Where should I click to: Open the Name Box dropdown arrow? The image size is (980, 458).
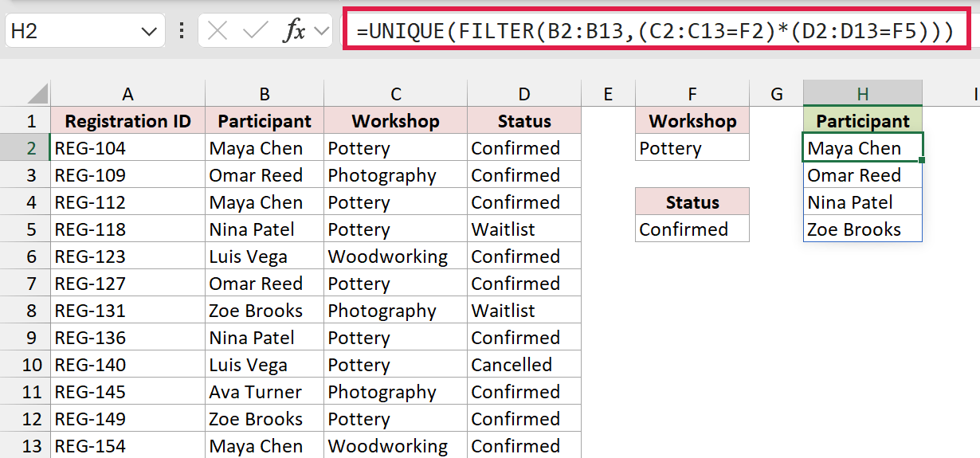[x=148, y=32]
